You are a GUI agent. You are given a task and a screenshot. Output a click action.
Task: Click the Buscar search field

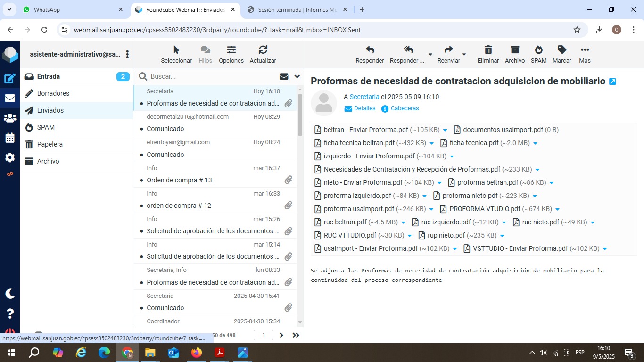[212, 76]
